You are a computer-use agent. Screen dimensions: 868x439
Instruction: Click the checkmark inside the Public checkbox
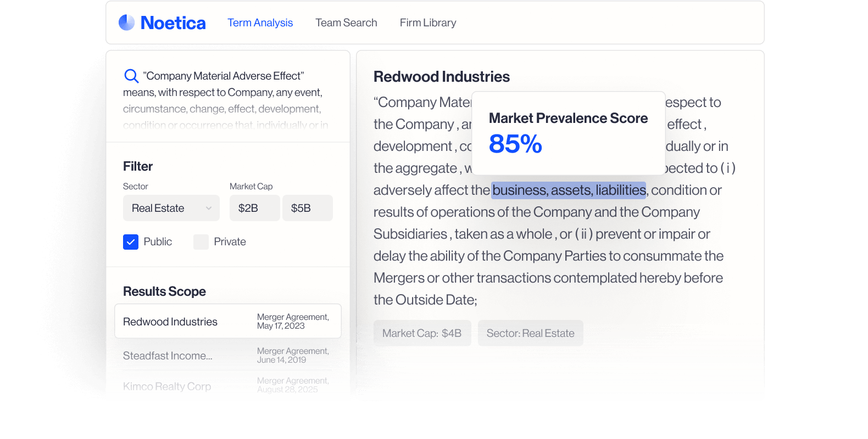pos(131,241)
